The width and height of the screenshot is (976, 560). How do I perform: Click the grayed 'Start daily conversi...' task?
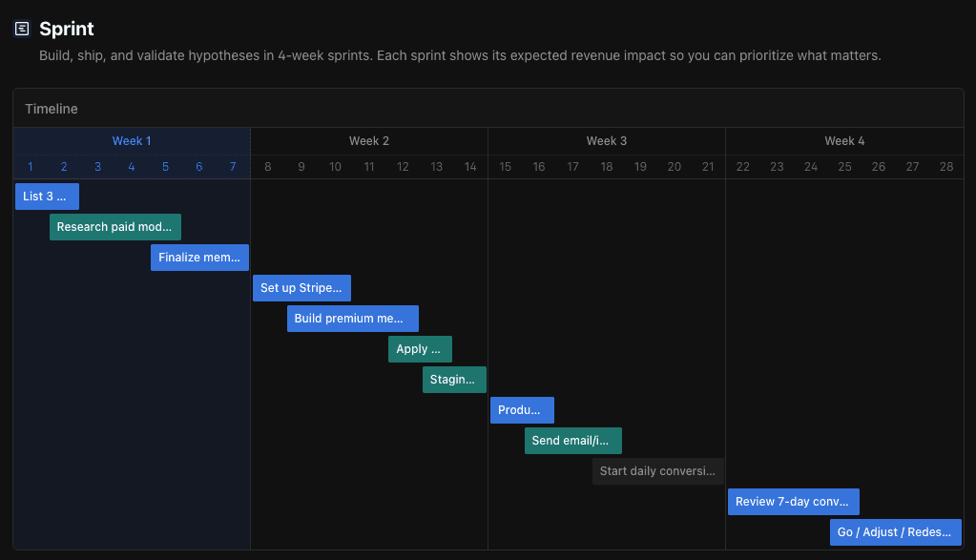coord(657,471)
